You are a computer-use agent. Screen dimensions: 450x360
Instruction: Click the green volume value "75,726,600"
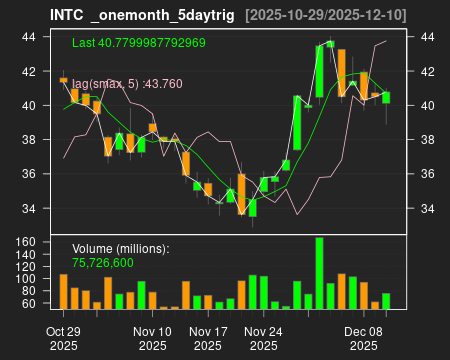[103, 263]
